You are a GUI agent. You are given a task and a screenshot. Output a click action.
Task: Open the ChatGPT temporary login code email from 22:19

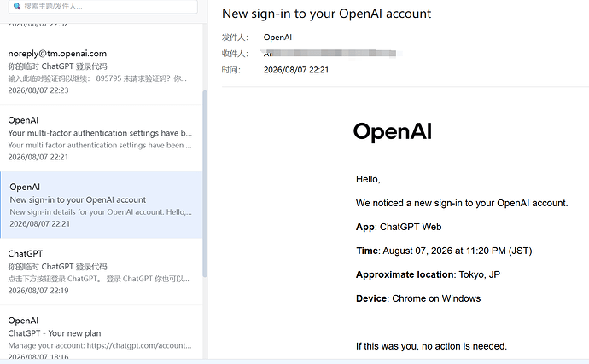click(x=101, y=272)
